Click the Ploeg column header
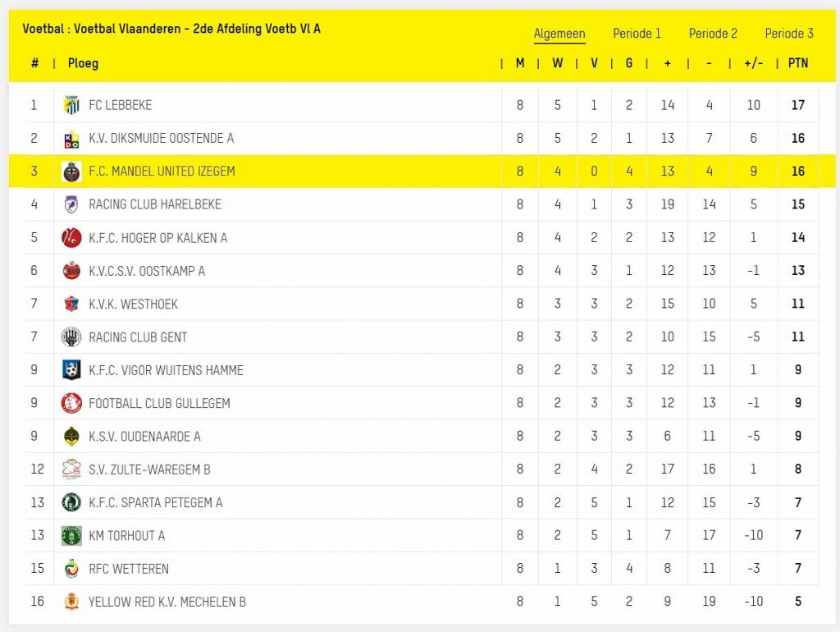The image size is (840, 632). [x=83, y=63]
